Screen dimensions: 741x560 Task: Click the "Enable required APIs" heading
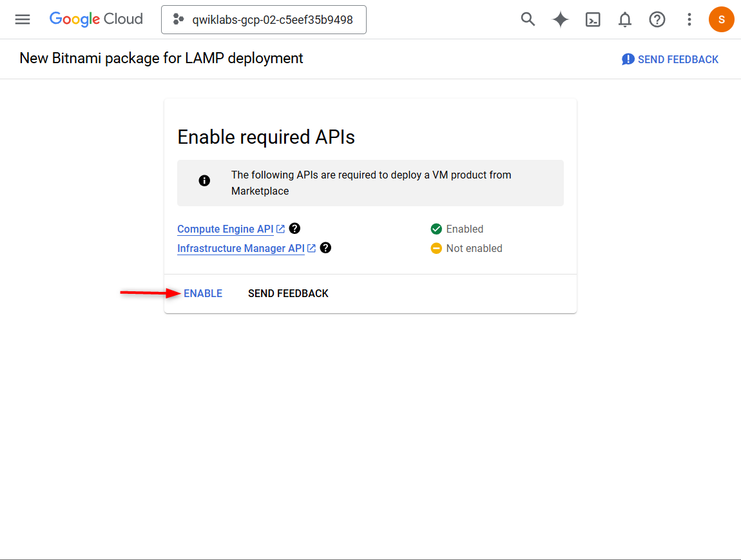(266, 137)
